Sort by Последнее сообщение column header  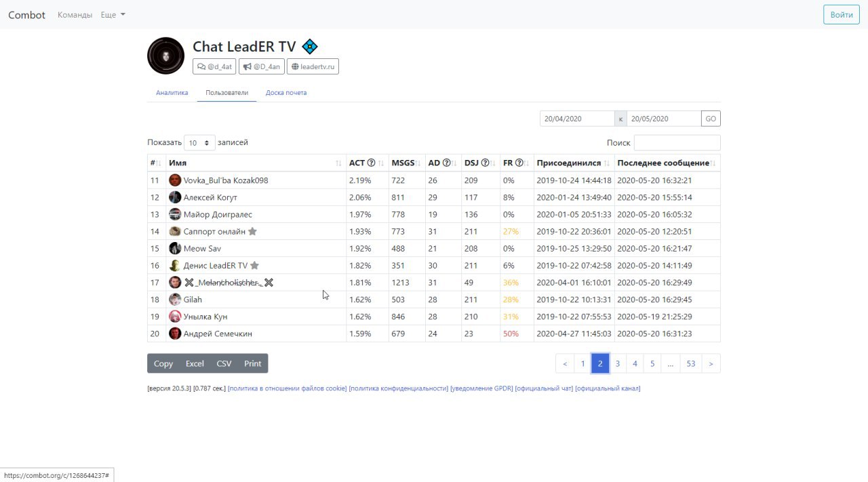(667, 163)
